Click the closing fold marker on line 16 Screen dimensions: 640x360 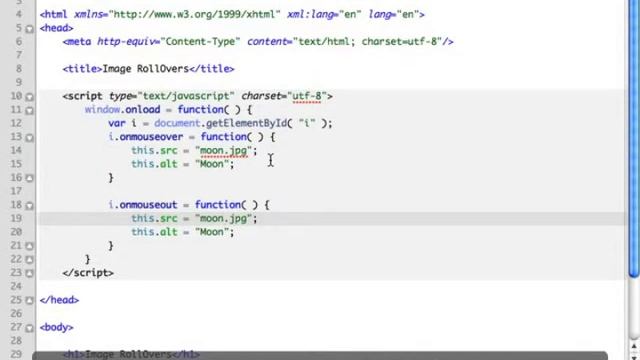tap(29, 178)
